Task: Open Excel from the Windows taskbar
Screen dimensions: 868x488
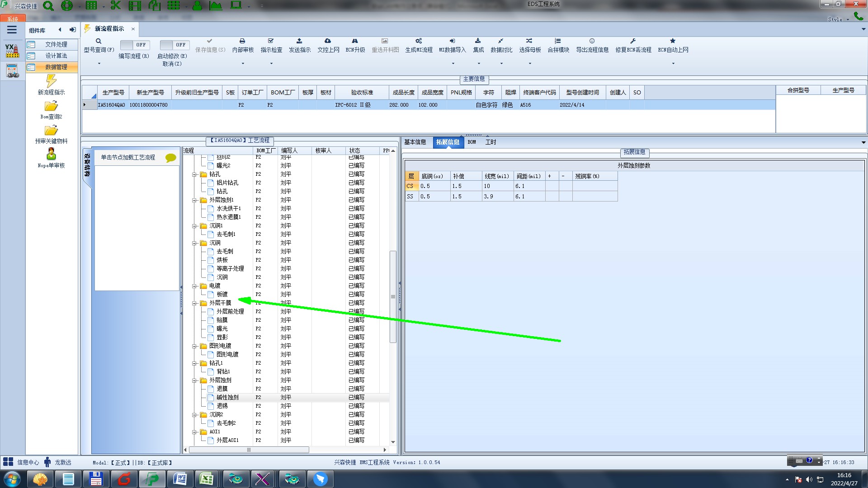Action: tap(207, 479)
